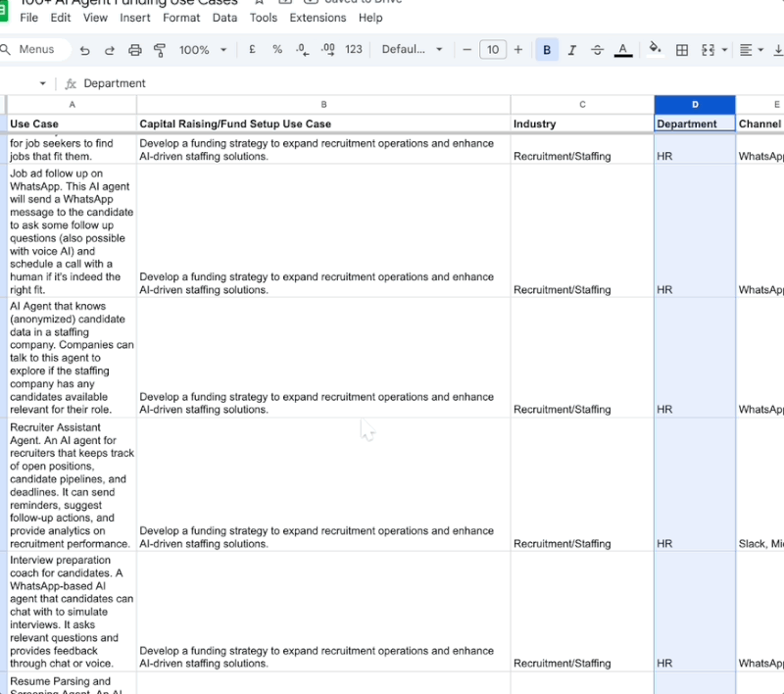
Task: Increase font size with plus button
Action: [x=518, y=50]
